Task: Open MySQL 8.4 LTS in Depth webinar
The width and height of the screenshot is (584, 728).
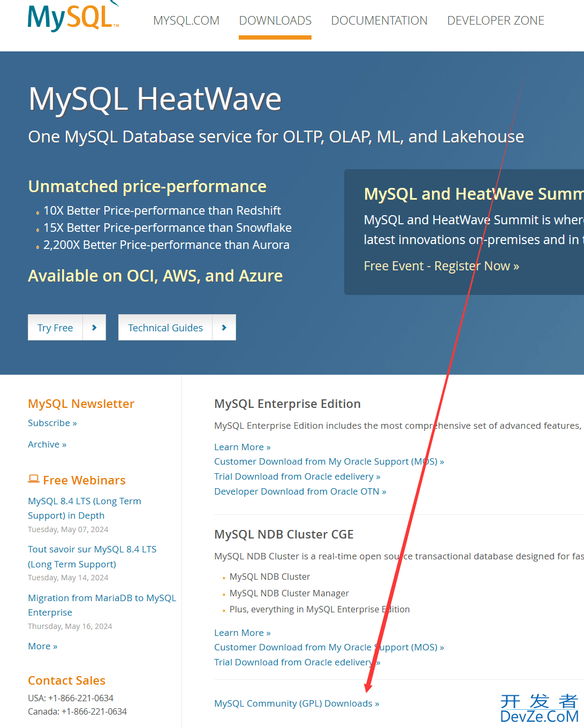Action: click(x=85, y=508)
